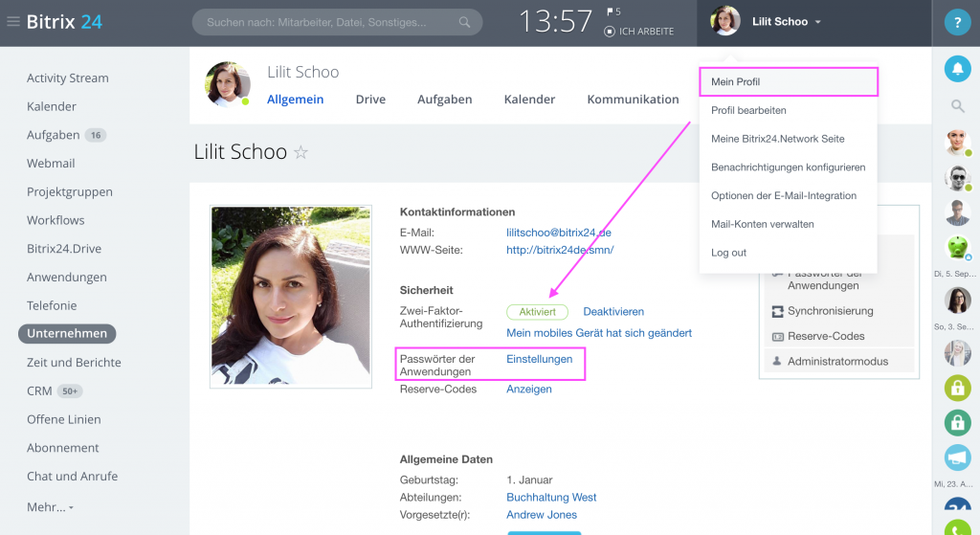Switch to the Kalender profile tab
This screenshot has height=535, width=980.
(x=529, y=100)
